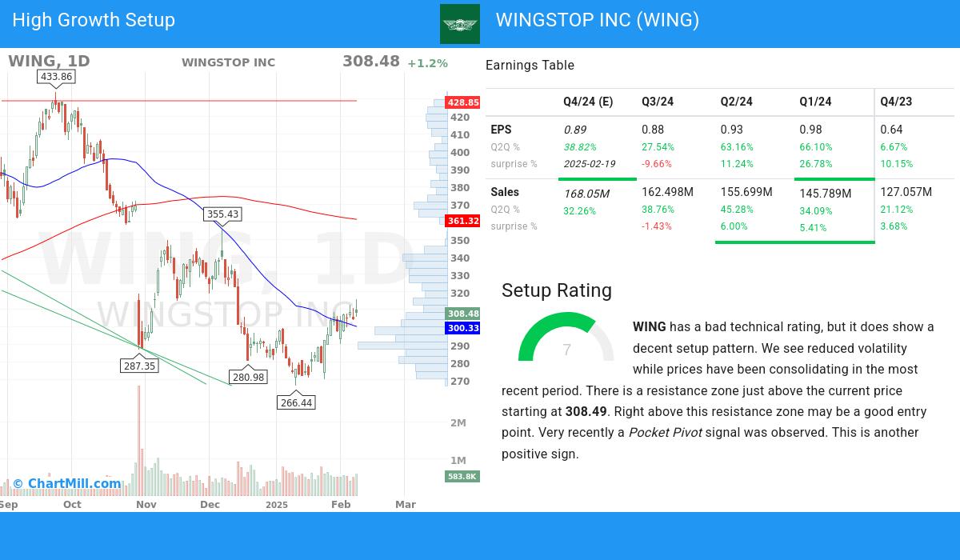Image resolution: width=960 pixels, height=560 pixels.
Task: Click the 63.16% EPS growth value
Action: pyautogui.click(x=738, y=147)
